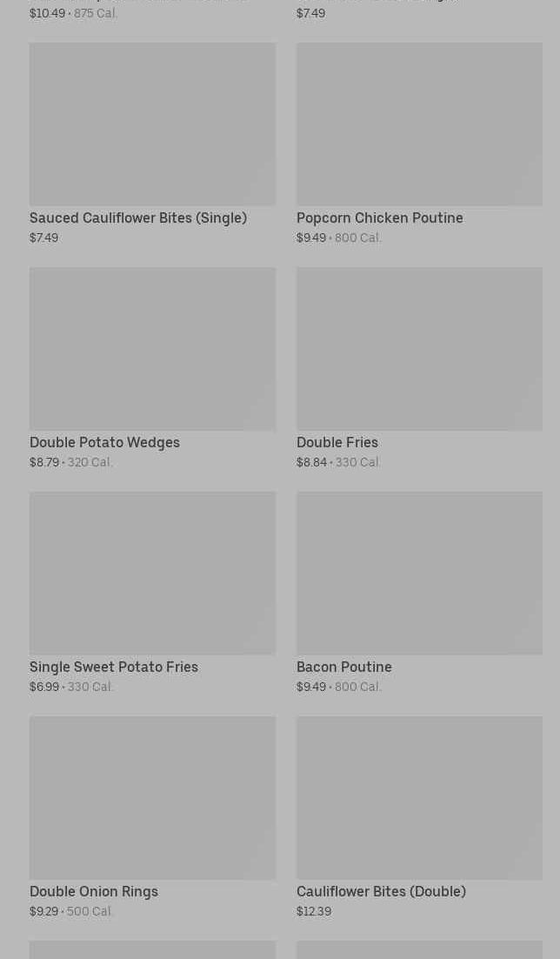This screenshot has width=560, height=959.
Task: Click the $12.39 Cauliflower Bites price
Action: [x=314, y=912]
